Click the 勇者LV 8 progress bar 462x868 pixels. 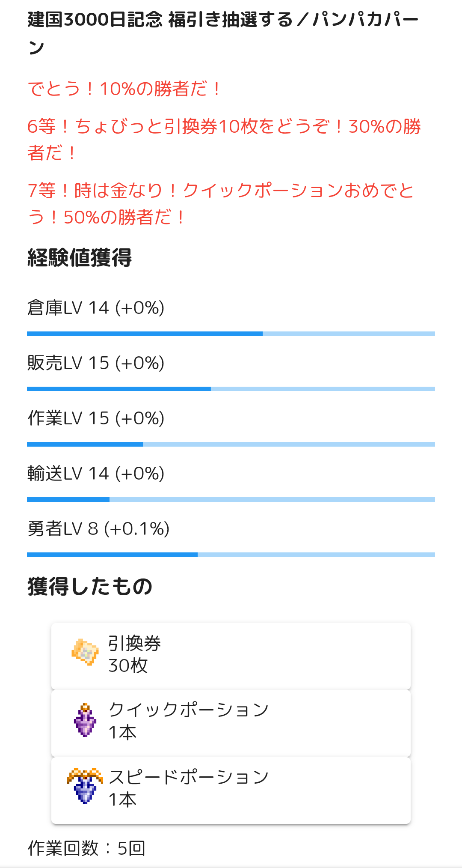(231, 555)
